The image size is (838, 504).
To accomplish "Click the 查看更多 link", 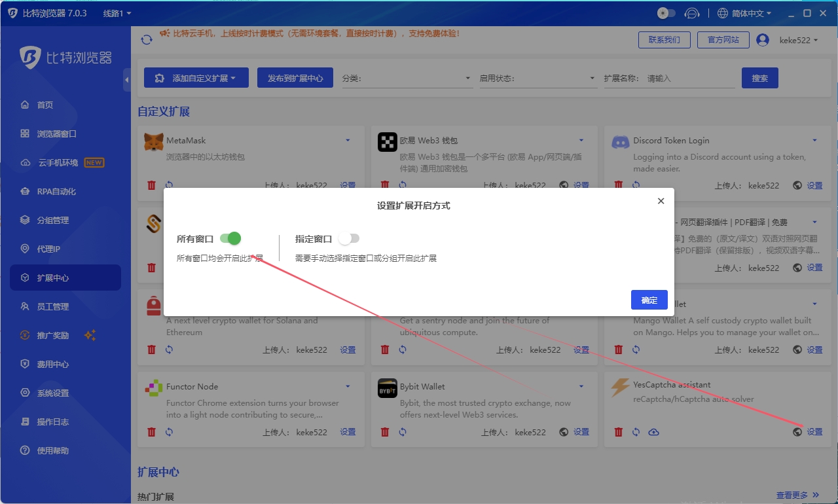I will coord(796,495).
